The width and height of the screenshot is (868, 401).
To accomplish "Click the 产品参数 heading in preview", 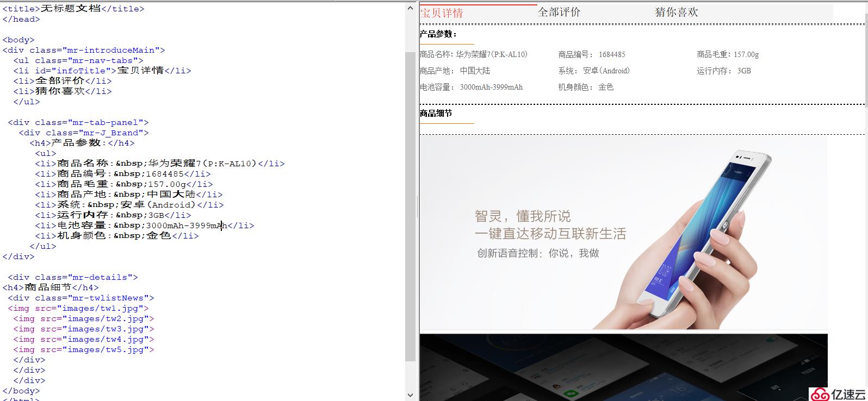I will [x=438, y=34].
